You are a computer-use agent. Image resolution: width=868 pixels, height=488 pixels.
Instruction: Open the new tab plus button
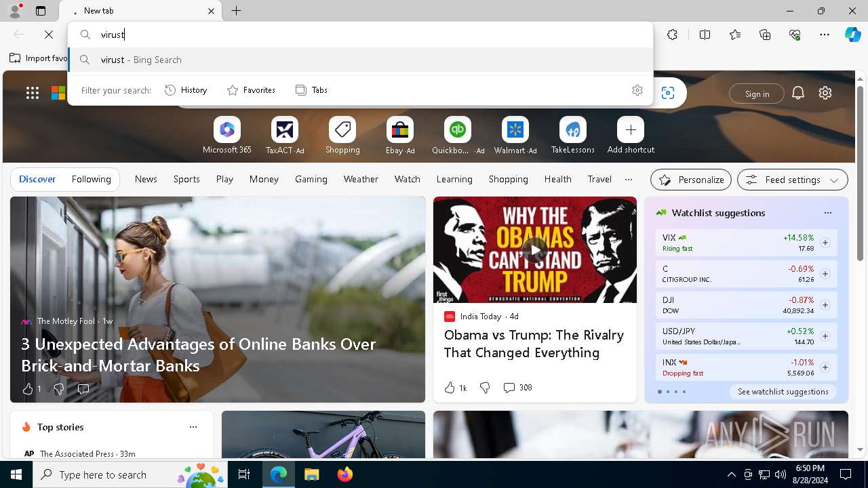(236, 11)
